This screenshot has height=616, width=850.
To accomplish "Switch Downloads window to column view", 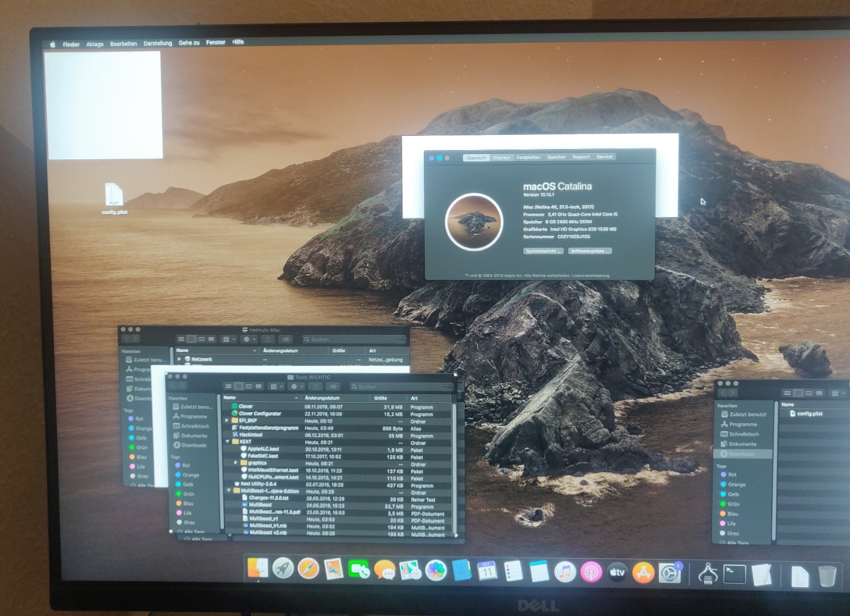I will [808, 393].
